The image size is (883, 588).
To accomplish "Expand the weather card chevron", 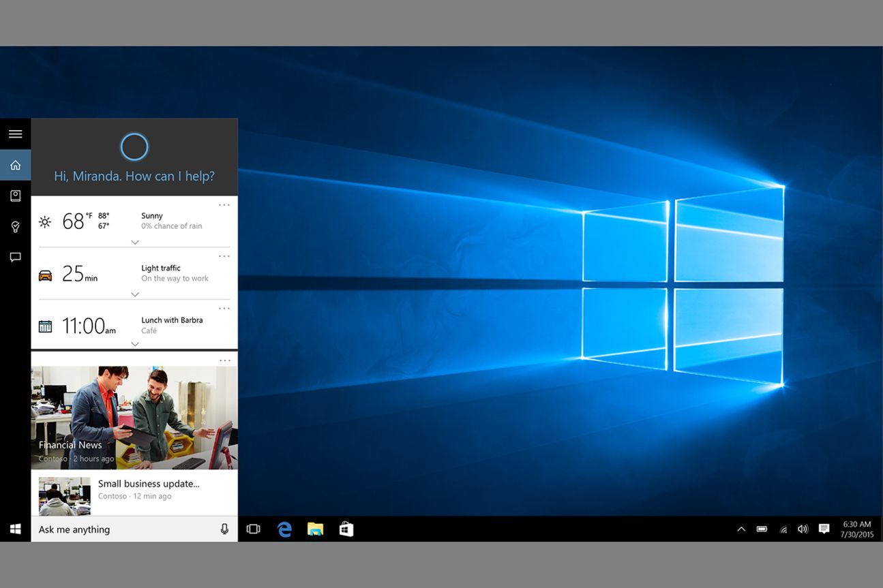I will tap(135, 243).
